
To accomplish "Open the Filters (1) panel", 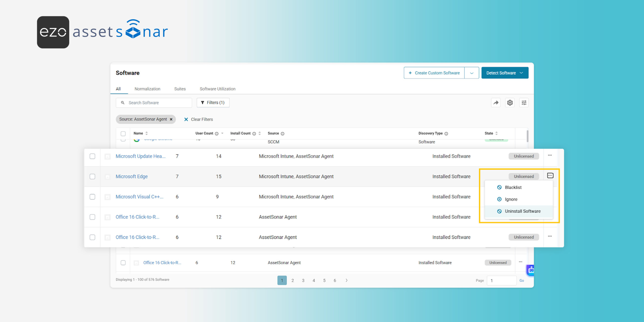I will [x=213, y=103].
